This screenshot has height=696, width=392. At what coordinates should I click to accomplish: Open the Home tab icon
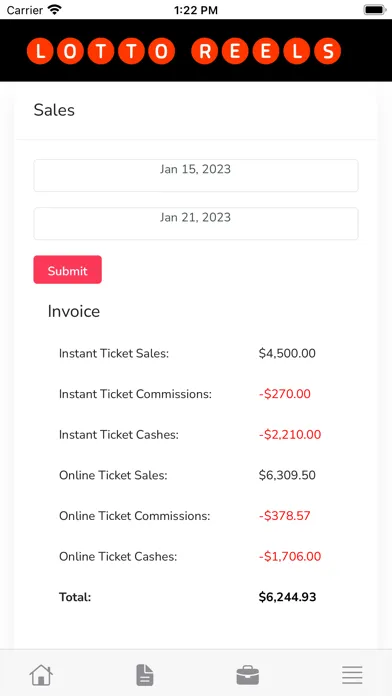tap(41, 675)
